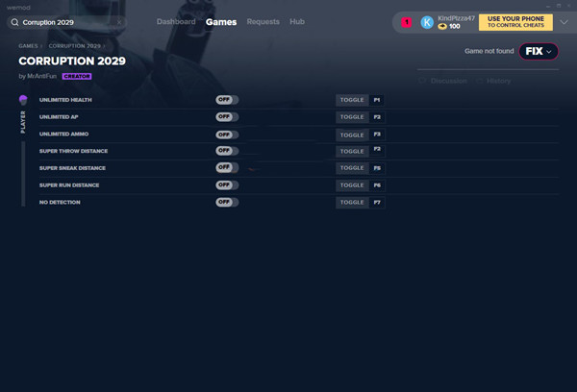Open the History panel

tap(498, 81)
